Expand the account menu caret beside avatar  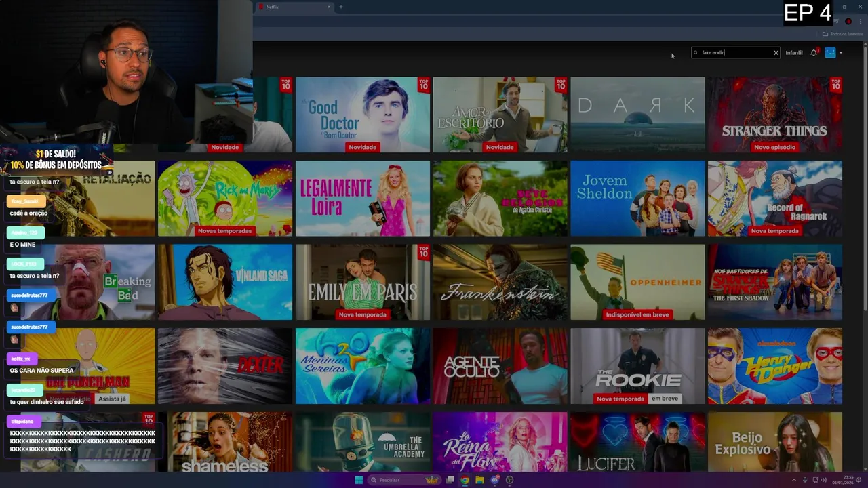841,52
